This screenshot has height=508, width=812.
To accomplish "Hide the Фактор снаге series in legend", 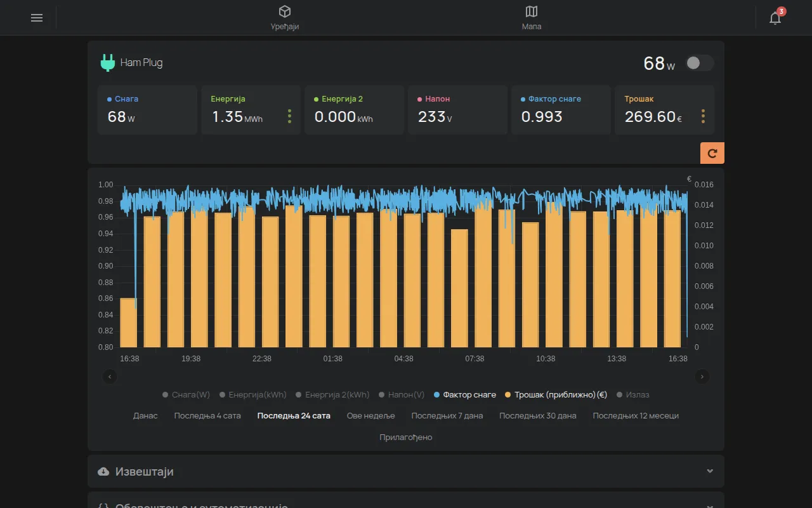I will (x=465, y=394).
